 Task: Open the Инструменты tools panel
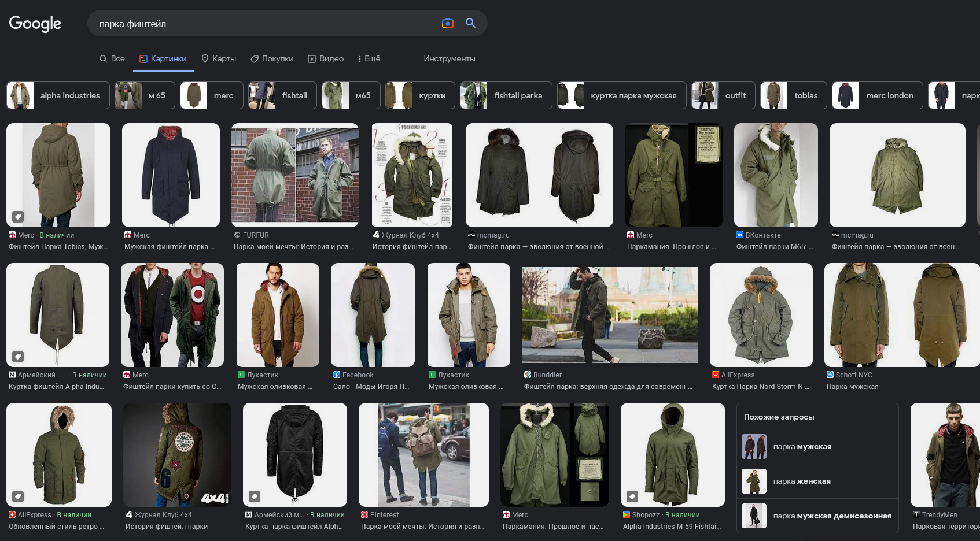(x=449, y=58)
